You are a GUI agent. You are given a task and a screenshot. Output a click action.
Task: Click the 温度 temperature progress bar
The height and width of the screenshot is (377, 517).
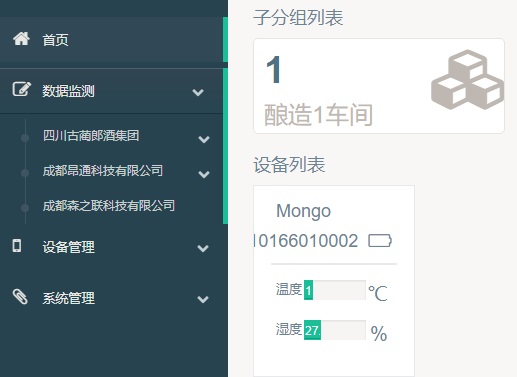(x=335, y=290)
